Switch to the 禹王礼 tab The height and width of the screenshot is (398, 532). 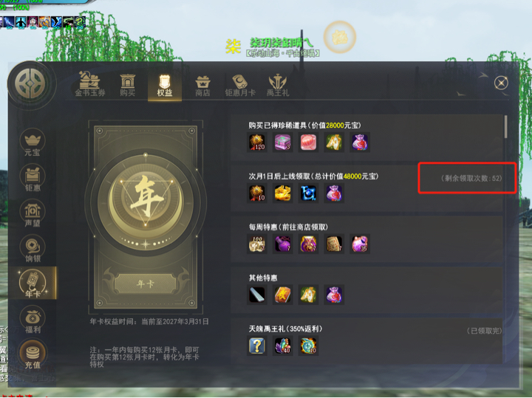pyautogui.click(x=278, y=86)
